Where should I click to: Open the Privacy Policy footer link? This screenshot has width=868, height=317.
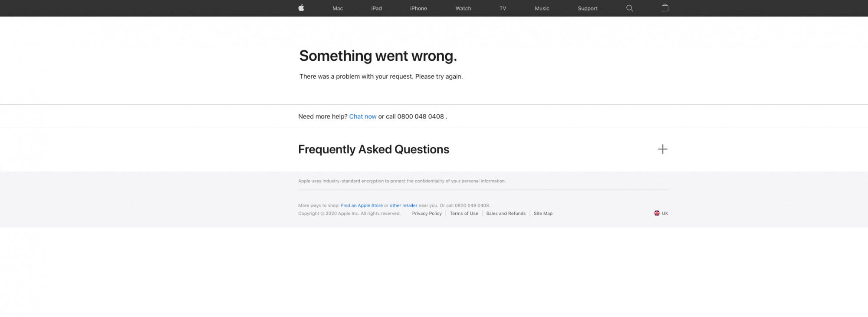tap(427, 213)
